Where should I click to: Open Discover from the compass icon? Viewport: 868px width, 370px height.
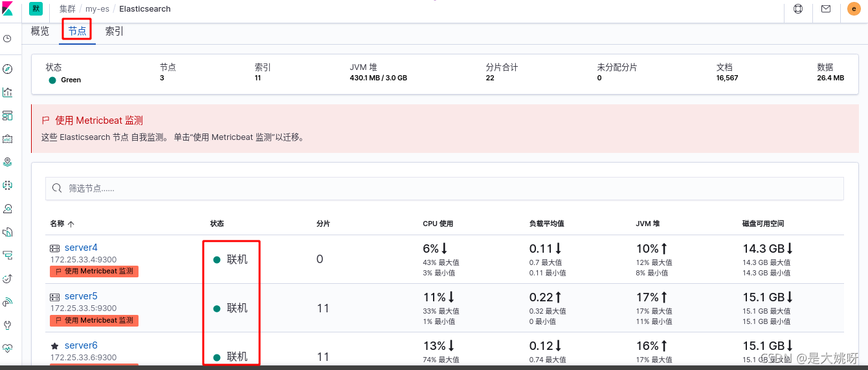(7, 69)
